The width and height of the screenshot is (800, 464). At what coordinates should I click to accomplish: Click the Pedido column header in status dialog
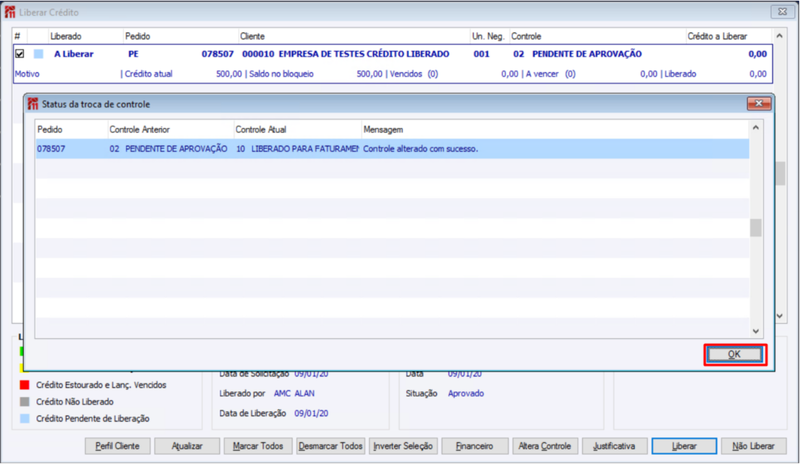click(x=71, y=130)
